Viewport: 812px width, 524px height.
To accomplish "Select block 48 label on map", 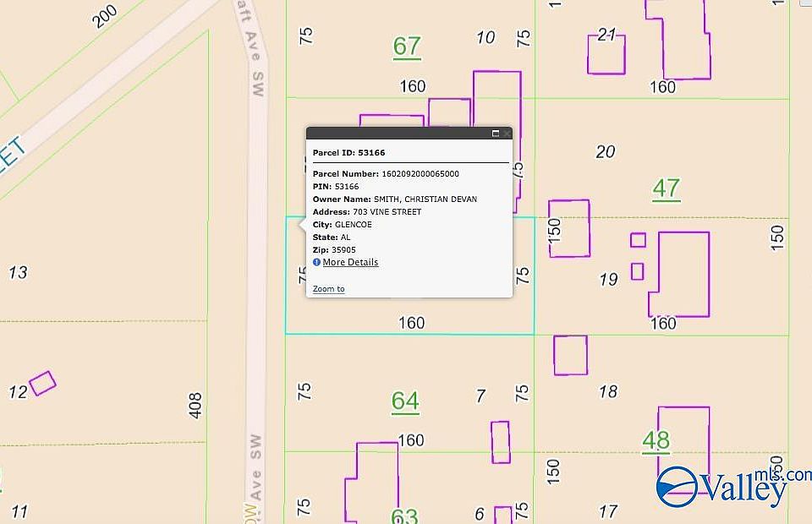I will click(656, 439).
